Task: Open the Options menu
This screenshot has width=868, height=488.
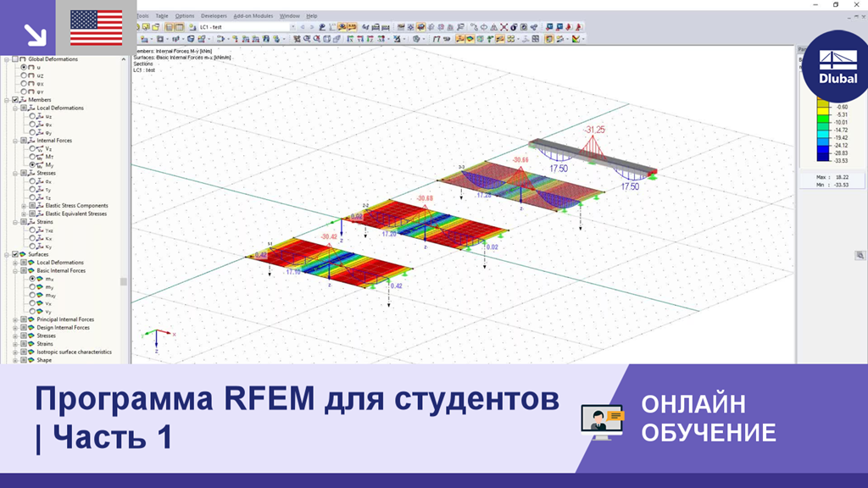Action: tap(185, 16)
